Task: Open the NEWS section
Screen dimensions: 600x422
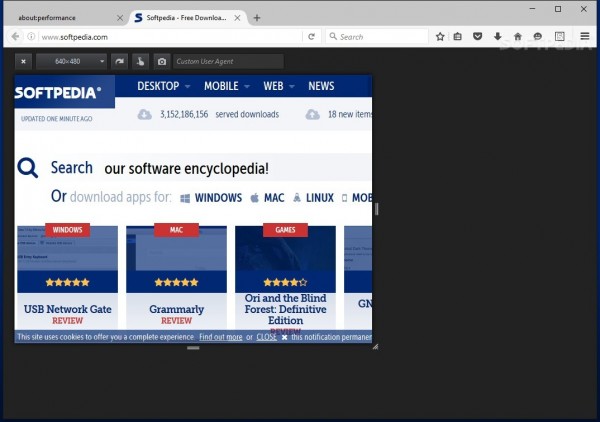Action: (321, 86)
